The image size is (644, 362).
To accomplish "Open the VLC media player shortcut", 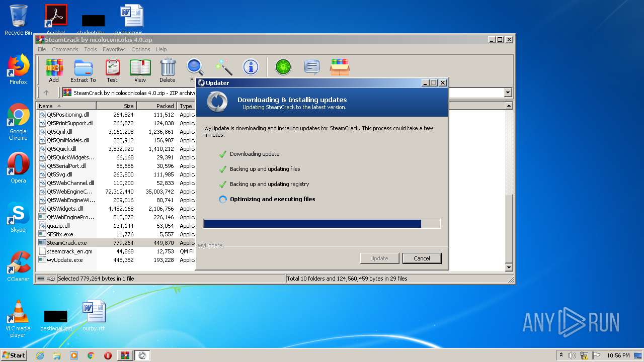I will pos(18,319).
